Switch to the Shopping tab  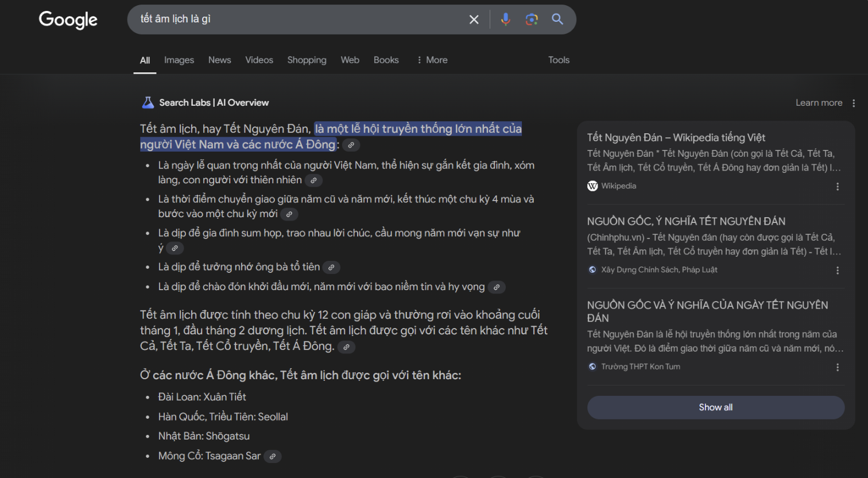click(307, 60)
